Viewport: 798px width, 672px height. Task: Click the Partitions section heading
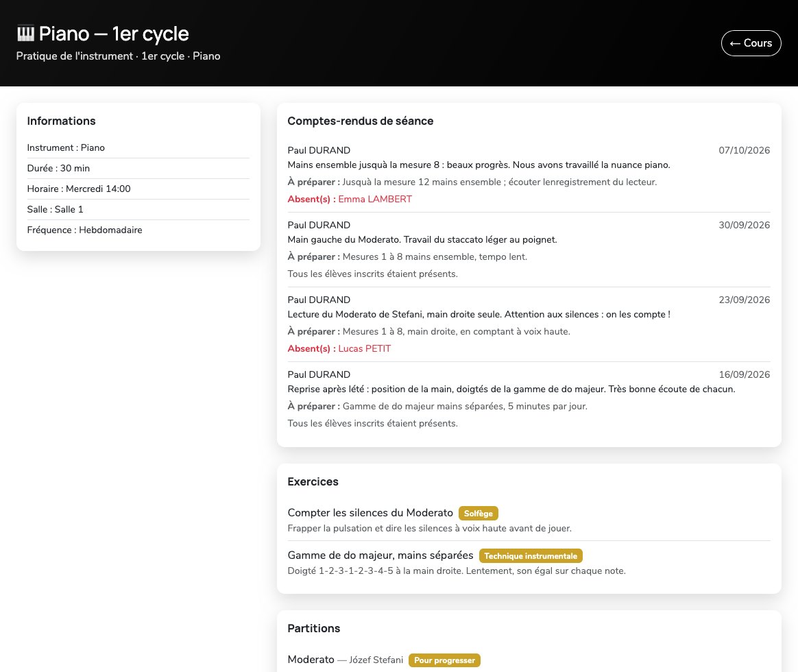coord(313,628)
